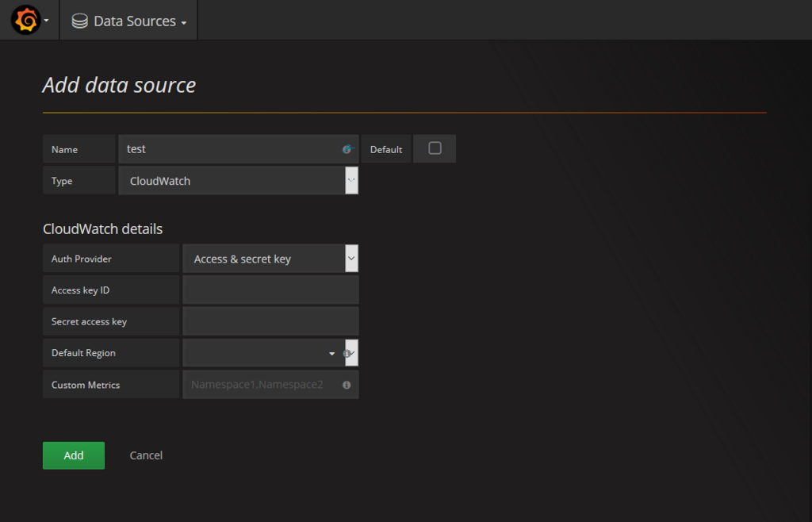Click the Auth Provider label
Image resolution: width=812 pixels, height=522 pixels.
pos(82,259)
